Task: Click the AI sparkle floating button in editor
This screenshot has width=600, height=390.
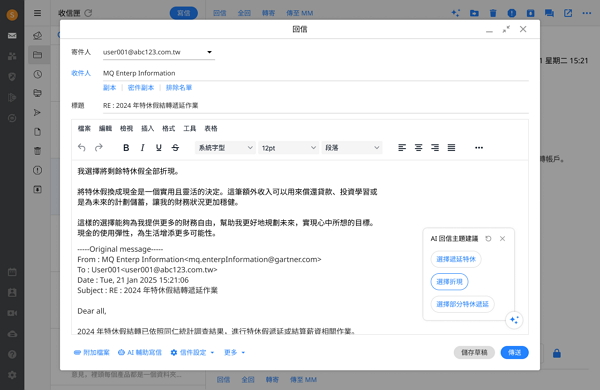Action: pos(514,320)
